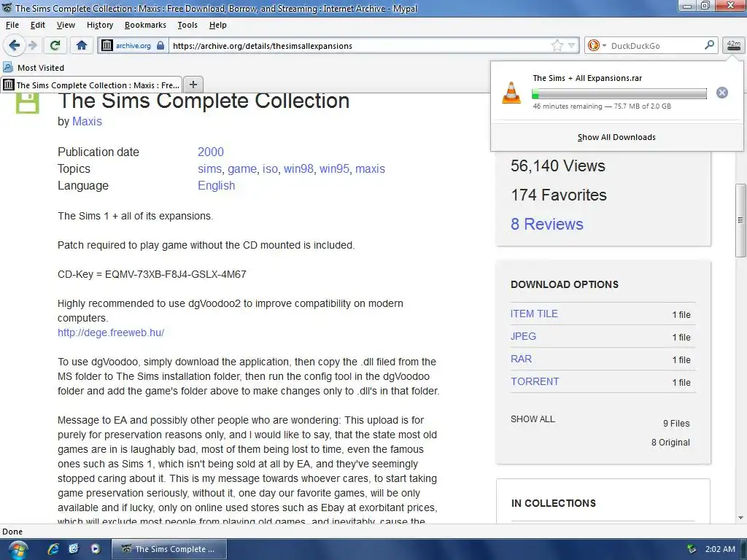Click the win95 topic link
This screenshot has width=747, height=560.
[334, 168]
